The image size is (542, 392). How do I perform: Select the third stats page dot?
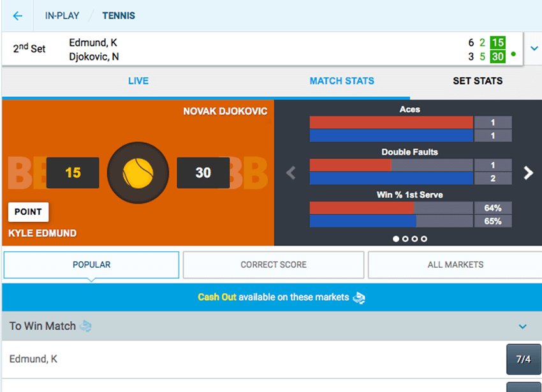415,239
